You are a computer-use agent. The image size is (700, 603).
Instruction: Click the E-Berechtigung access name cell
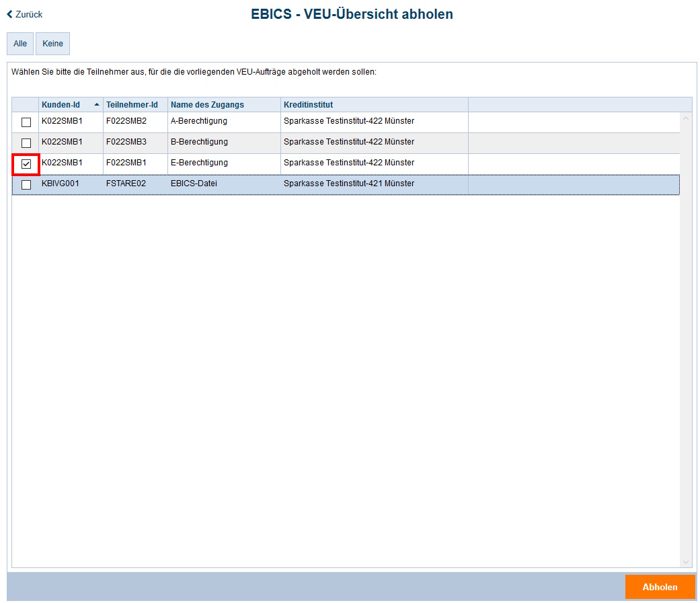click(x=199, y=163)
